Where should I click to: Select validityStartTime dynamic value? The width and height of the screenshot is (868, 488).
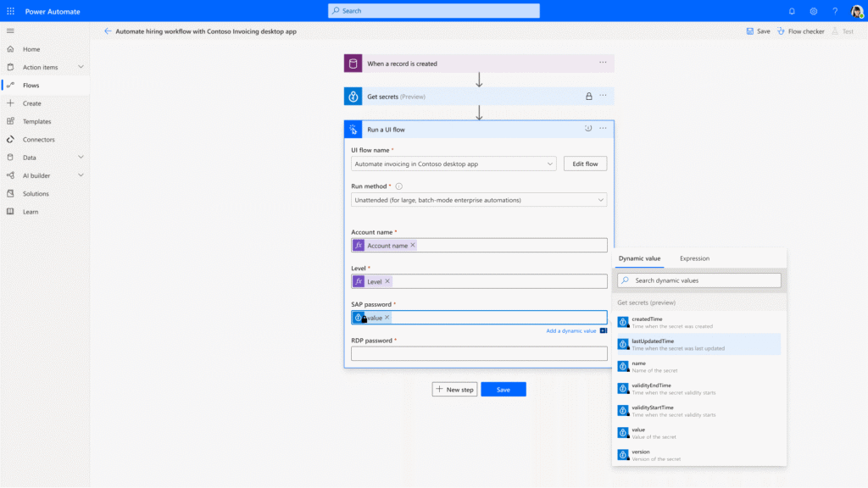pos(699,411)
